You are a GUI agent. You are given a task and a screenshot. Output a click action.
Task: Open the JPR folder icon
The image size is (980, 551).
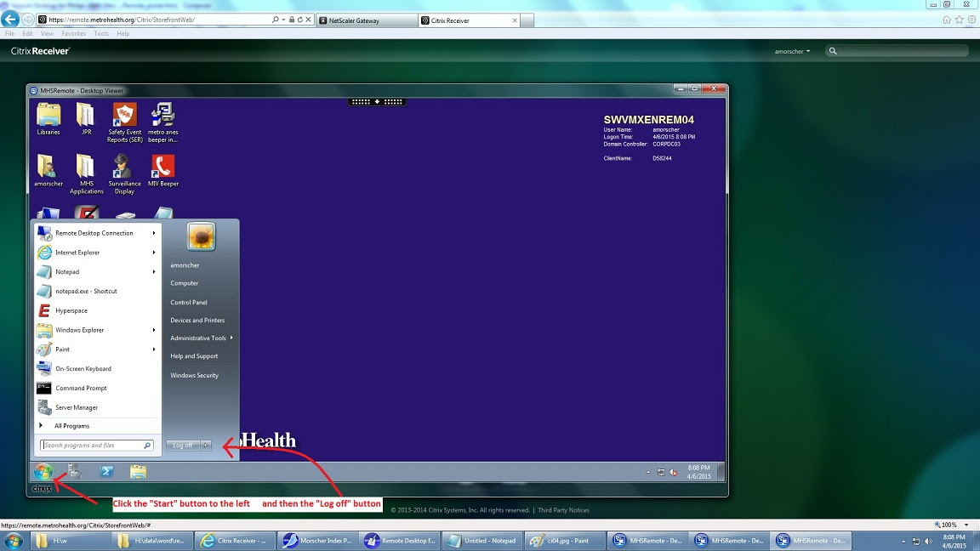86,119
